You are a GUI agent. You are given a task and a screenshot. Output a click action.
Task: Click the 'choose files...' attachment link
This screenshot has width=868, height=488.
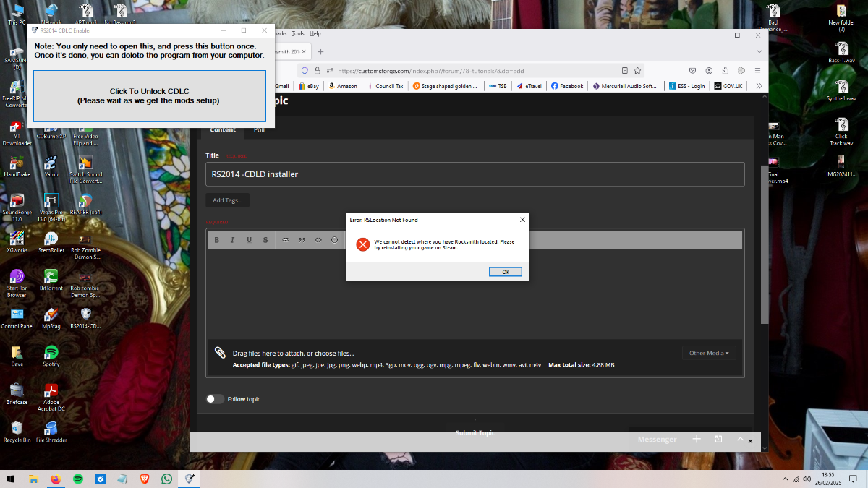coord(334,354)
